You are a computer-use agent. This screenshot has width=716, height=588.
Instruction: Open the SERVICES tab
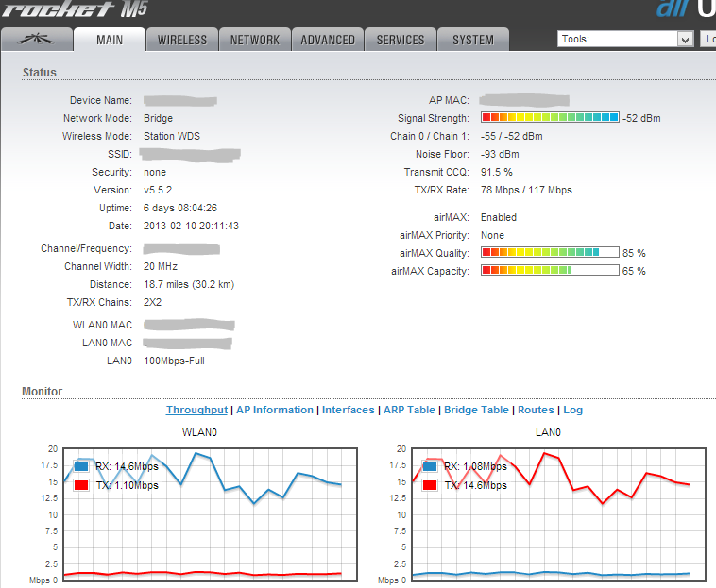point(401,40)
